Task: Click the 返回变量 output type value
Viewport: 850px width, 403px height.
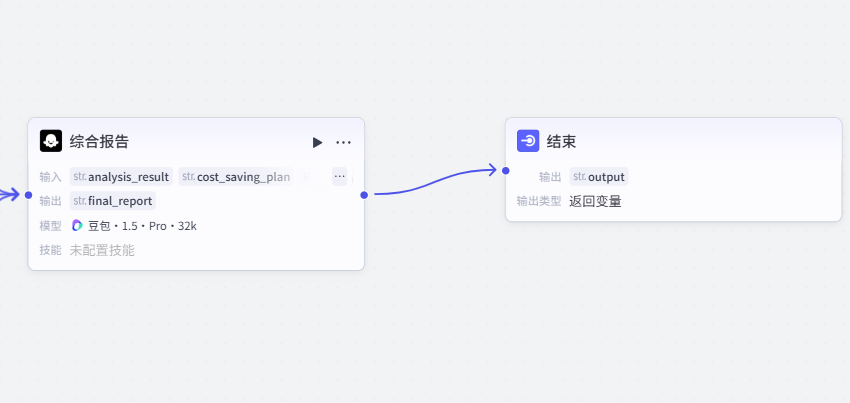Action: click(x=595, y=201)
